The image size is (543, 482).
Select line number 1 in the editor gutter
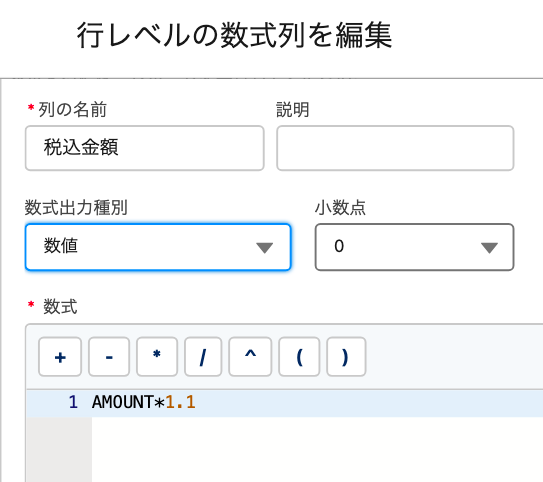point(73,402)
